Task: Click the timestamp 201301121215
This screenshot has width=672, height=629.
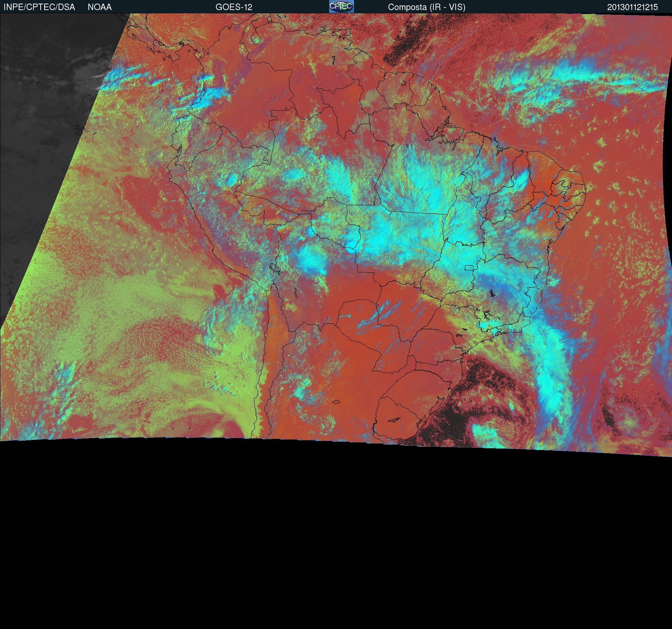Action: point(632,7)
